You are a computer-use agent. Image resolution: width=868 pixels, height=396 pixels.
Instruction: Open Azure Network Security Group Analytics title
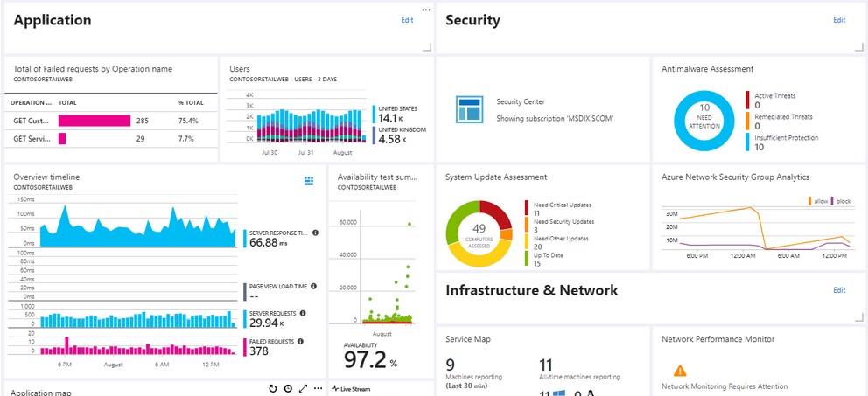[x=735, y=177]
